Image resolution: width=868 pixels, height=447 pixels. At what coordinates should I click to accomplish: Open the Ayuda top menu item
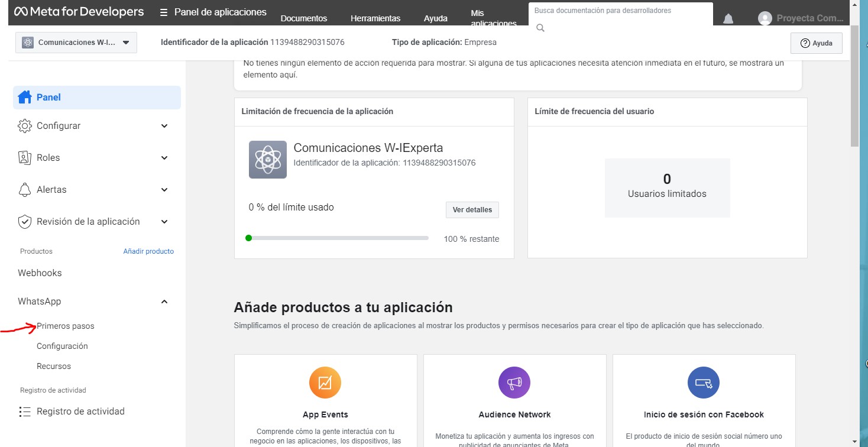pos(436,18)
